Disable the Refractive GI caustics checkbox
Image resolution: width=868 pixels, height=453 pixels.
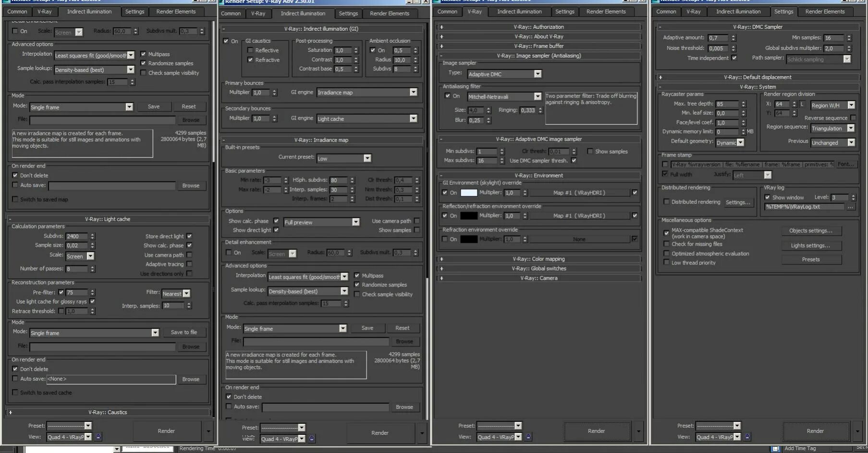250,60
